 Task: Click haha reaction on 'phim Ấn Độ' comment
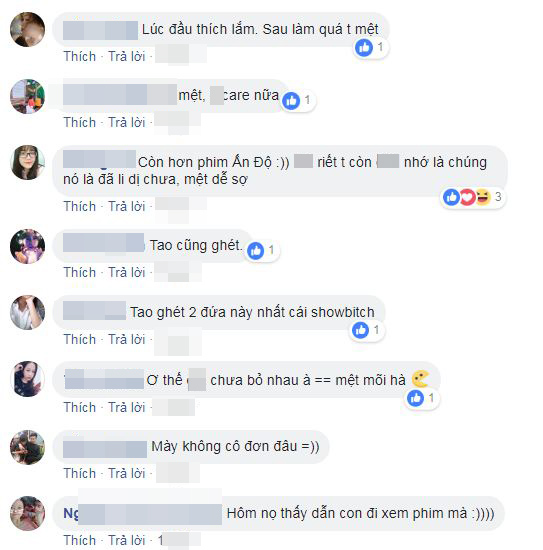(483, 197)
